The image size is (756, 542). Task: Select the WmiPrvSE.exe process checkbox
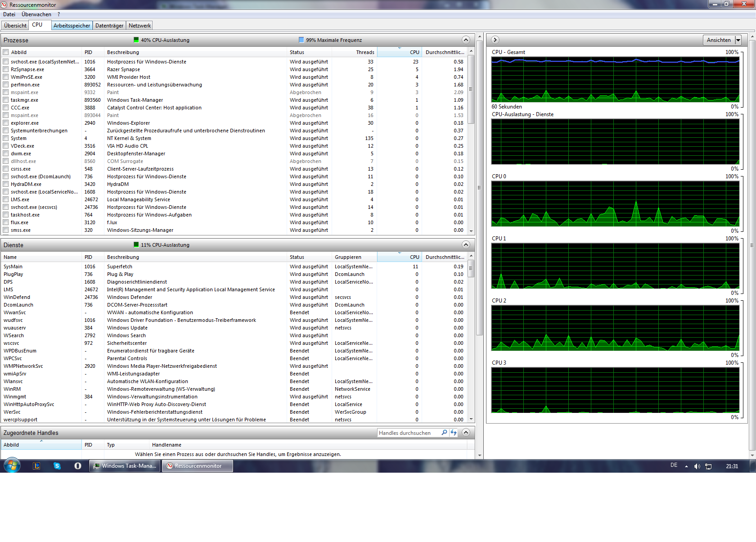(6, 77)
